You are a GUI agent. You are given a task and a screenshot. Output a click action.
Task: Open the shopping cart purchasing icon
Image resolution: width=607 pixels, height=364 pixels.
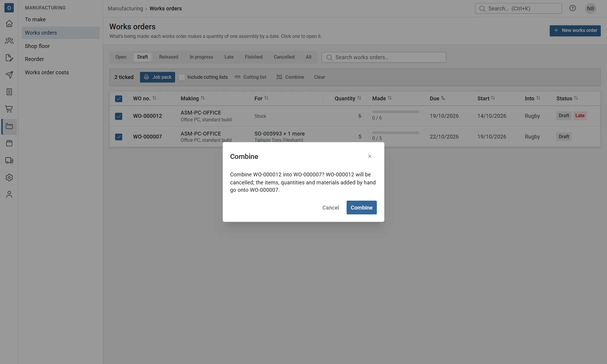point(9,109)
